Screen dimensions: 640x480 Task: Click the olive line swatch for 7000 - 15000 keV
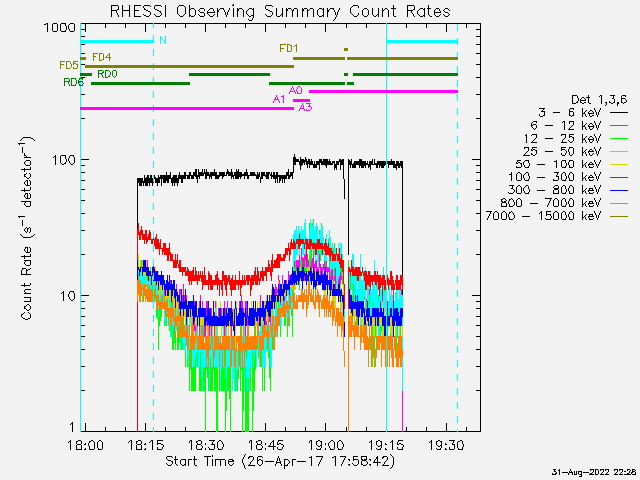point(619,216)
